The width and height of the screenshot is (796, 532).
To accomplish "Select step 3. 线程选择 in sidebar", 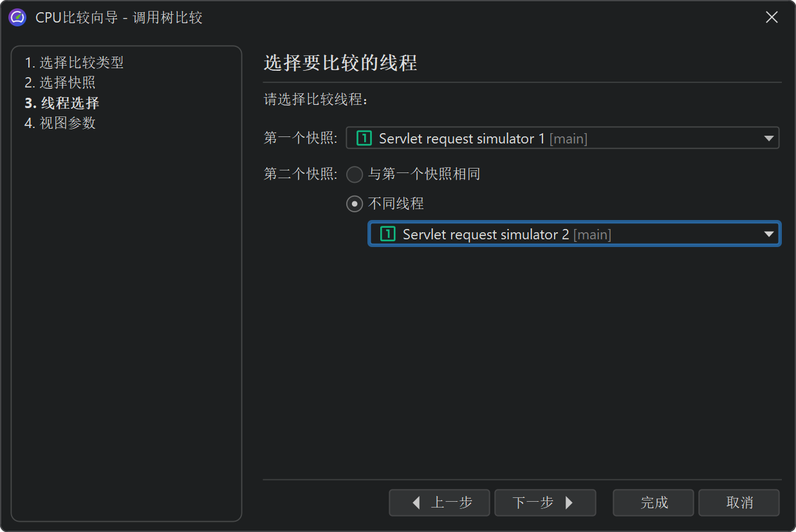I will [62, 103].
